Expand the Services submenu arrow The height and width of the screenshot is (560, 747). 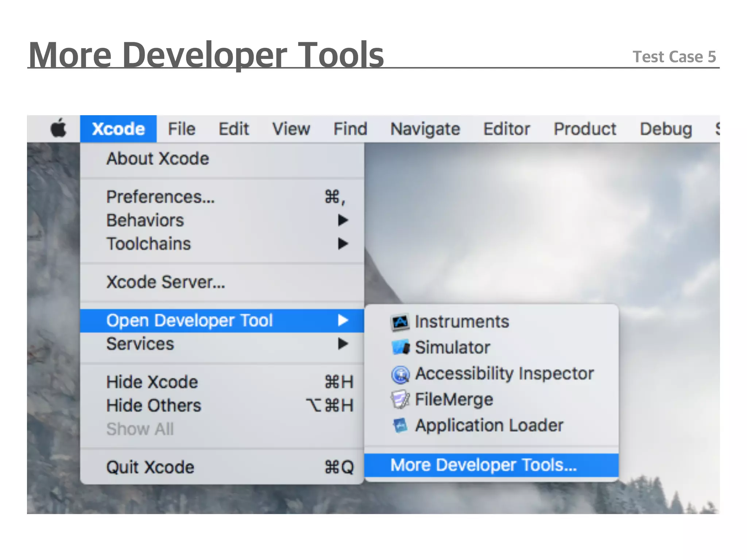click(342, 344)
